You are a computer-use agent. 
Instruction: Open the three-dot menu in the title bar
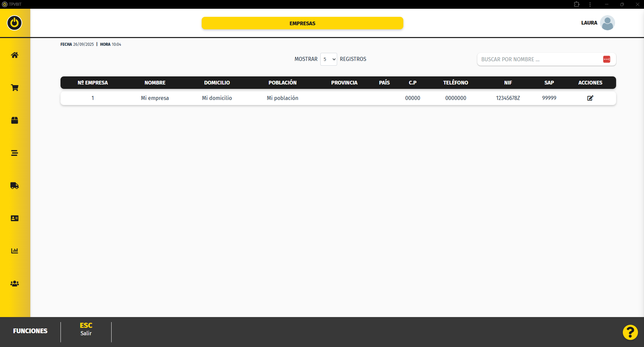click(x=590, y=4)
